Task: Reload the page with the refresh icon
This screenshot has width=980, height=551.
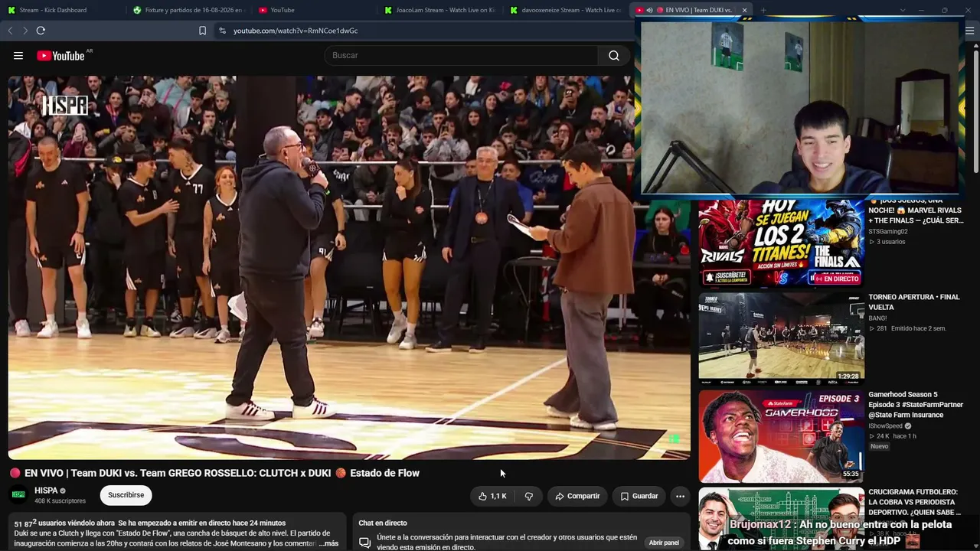Action: 41,31
